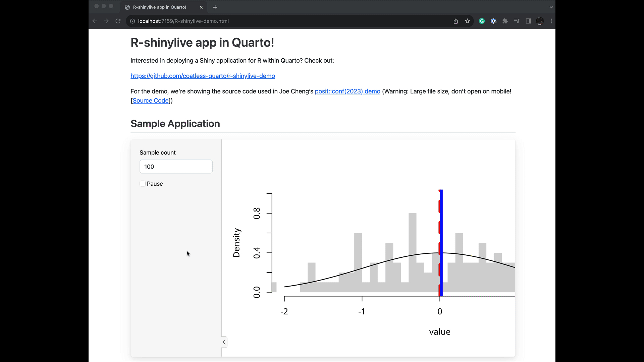Open the Grammarly extension icon
This screenshot has height=362, width=644.
(482, 21)
